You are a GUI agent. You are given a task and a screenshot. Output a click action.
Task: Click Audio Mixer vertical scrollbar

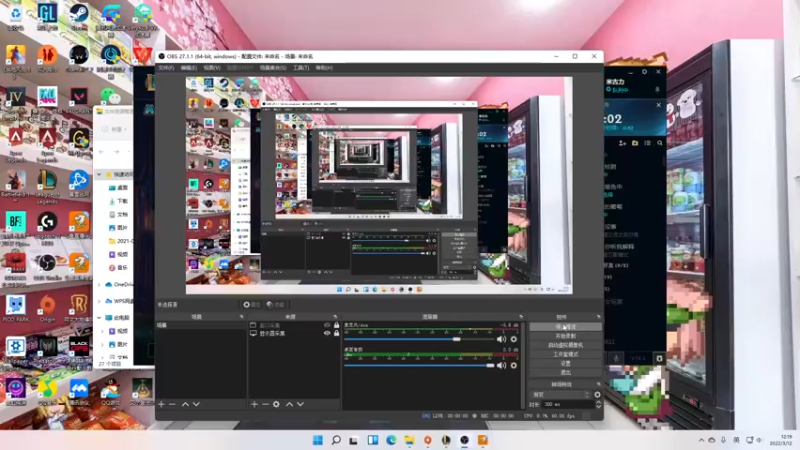(524, 364)
